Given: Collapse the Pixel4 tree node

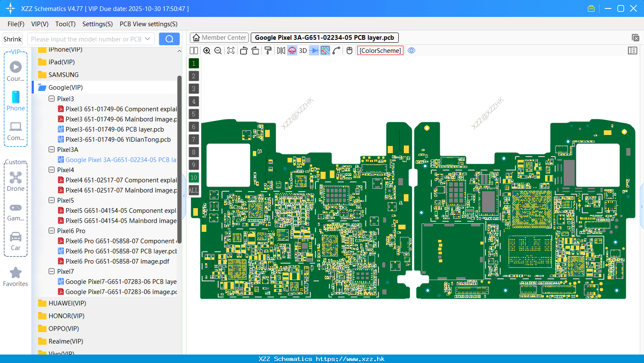Looking at the screenshot, I should 52,170.
